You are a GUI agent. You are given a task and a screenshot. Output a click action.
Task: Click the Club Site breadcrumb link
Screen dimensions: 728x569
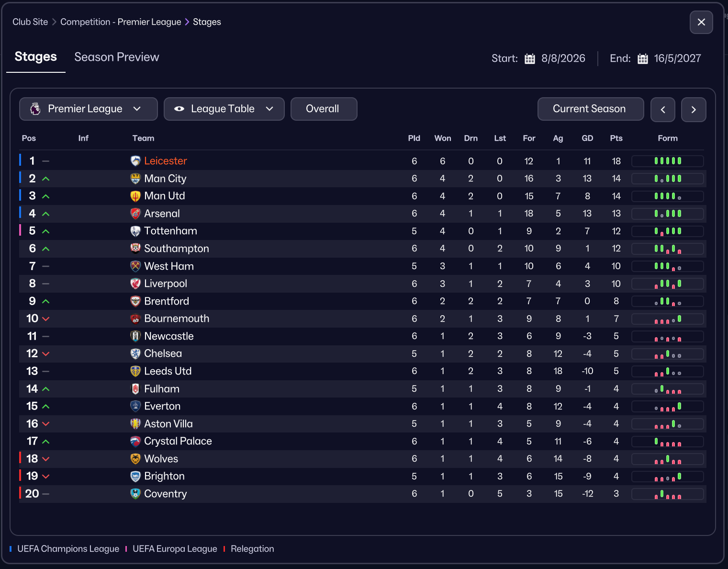tap(30, 22)
